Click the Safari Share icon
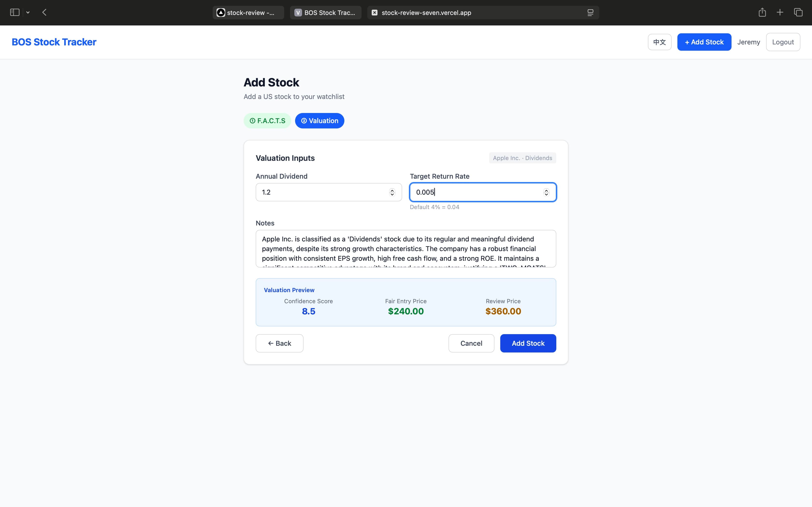Screen dimensions: 812x507 point(762,12)
